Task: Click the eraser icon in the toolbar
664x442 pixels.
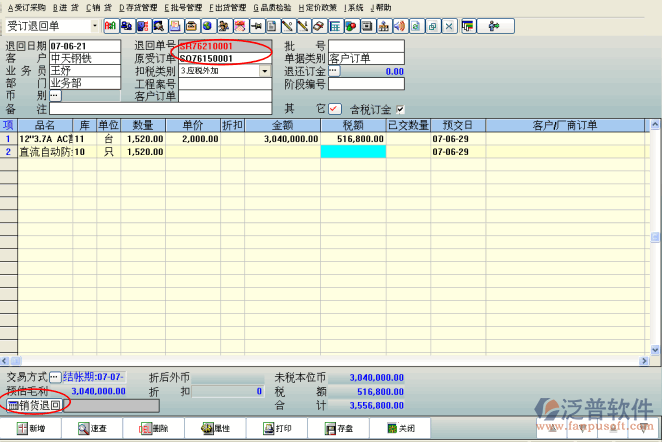Action: coord(317,24)
